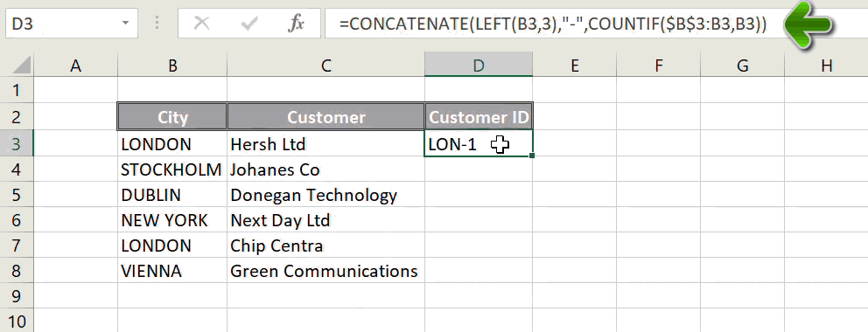Select the VIENNA cell

[x=172, y=271]
